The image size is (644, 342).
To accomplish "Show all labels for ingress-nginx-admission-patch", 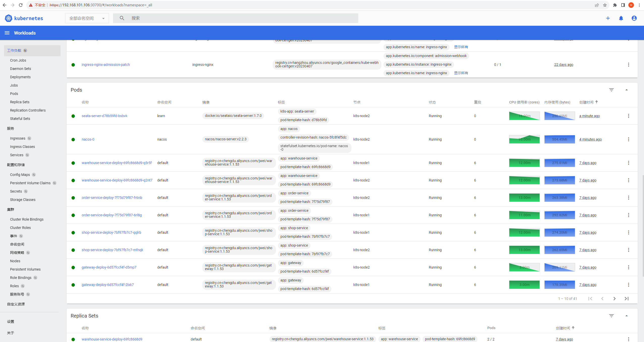I will coord(461,73).
